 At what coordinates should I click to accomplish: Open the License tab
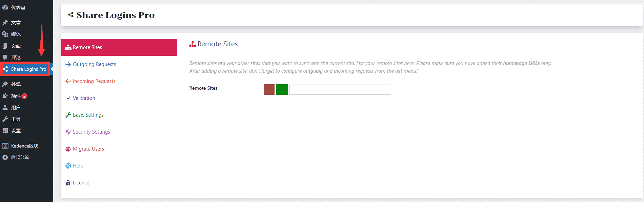pos(119,183)
